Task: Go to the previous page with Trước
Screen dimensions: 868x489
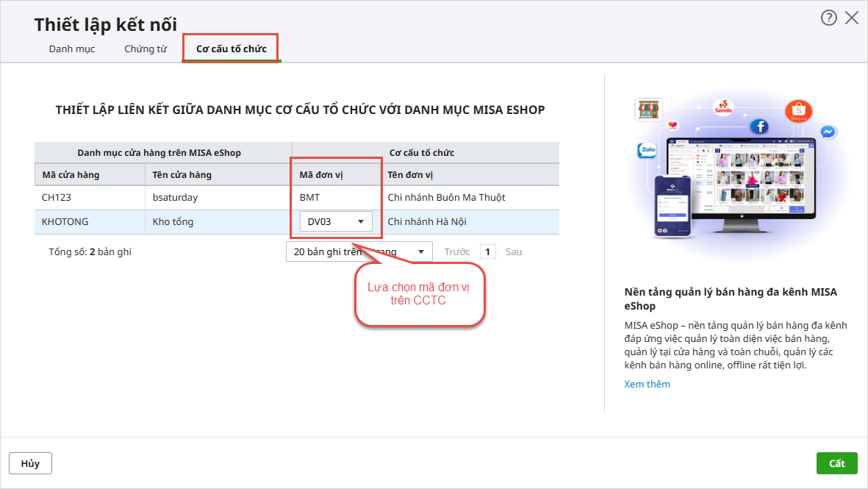Action: (x=457, y=251)
